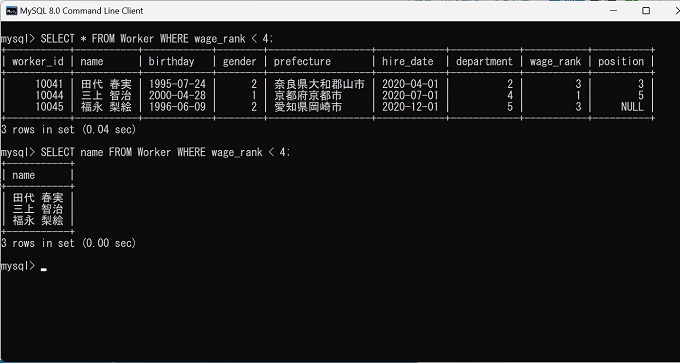Screen dimensions: 680x363
Task: Click the name header in second result table
Action: click(23, 175)
